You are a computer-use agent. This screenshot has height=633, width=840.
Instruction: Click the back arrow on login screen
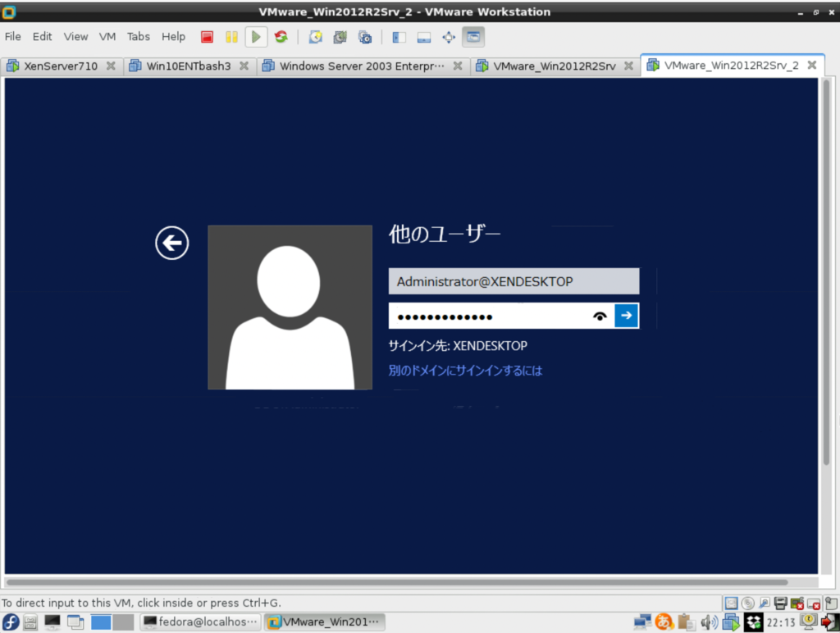(x=172, y=244)
